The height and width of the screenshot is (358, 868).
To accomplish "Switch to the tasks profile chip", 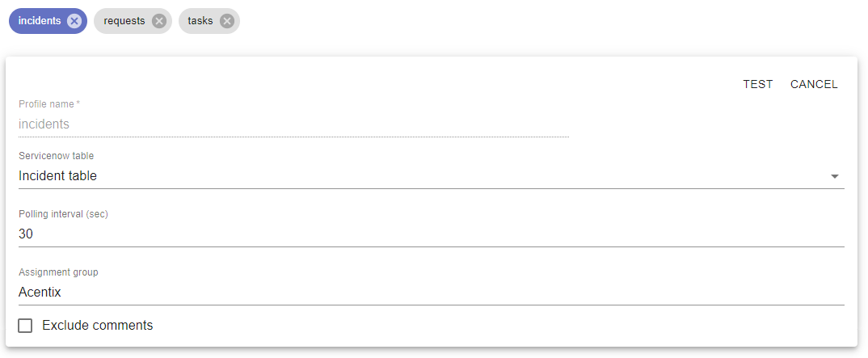I will point(200,21).
